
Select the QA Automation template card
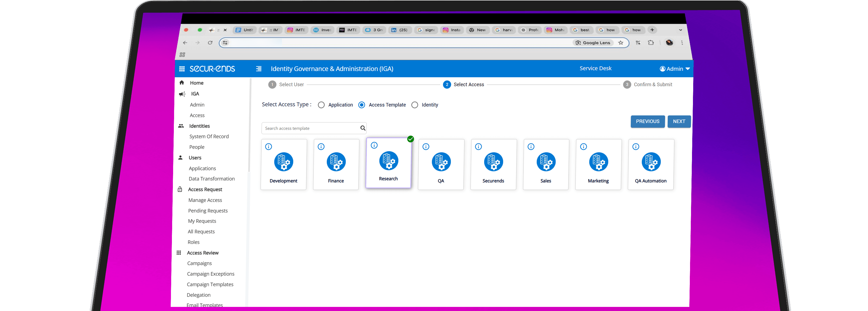[651, 165]
